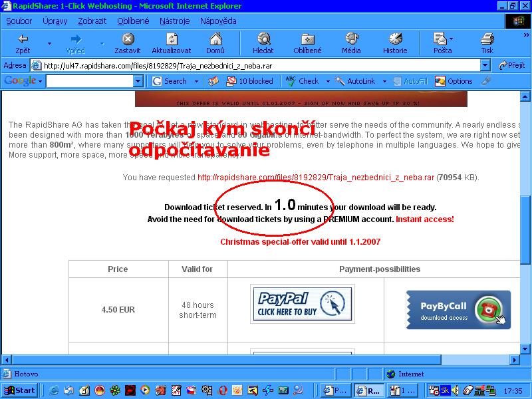Expand Google search box history dropdown
532x399 pixels.
point(138,81)
